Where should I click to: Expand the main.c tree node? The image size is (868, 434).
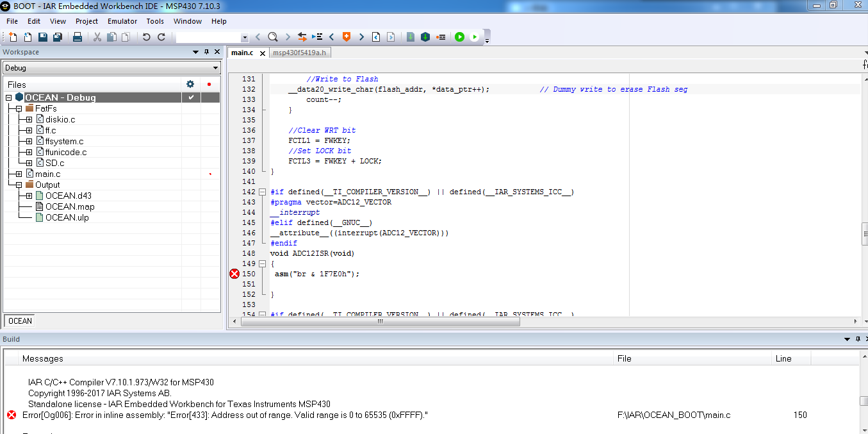coord(19,174)
